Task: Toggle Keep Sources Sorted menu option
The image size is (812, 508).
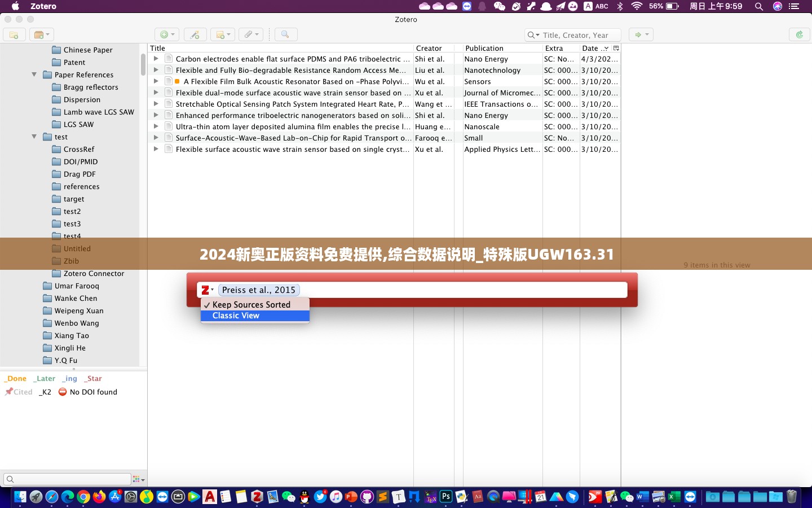Action: pos(255,304)
